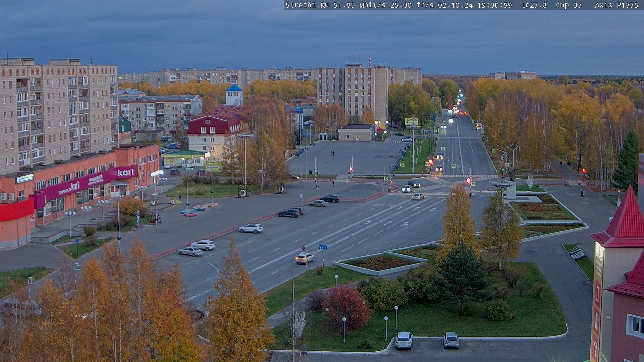Select the tc27.8 overlay value
644x362 pixels.
pos(534,5)
